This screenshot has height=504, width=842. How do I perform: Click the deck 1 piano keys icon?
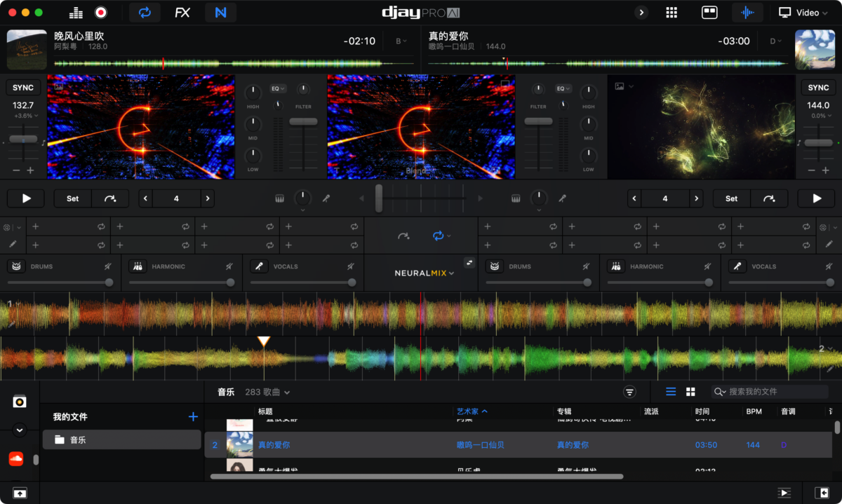(279, 198)
